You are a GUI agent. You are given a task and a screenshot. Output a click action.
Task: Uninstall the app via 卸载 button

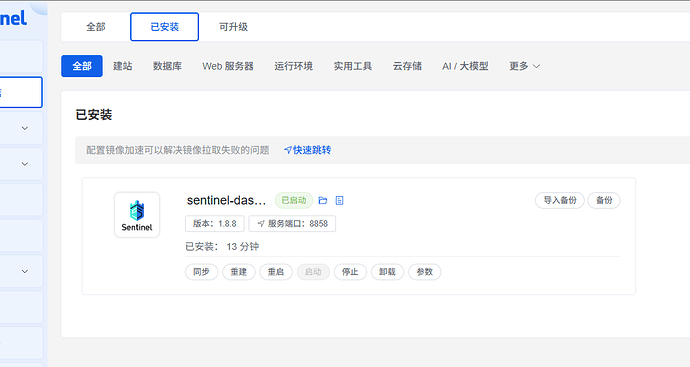387,272
